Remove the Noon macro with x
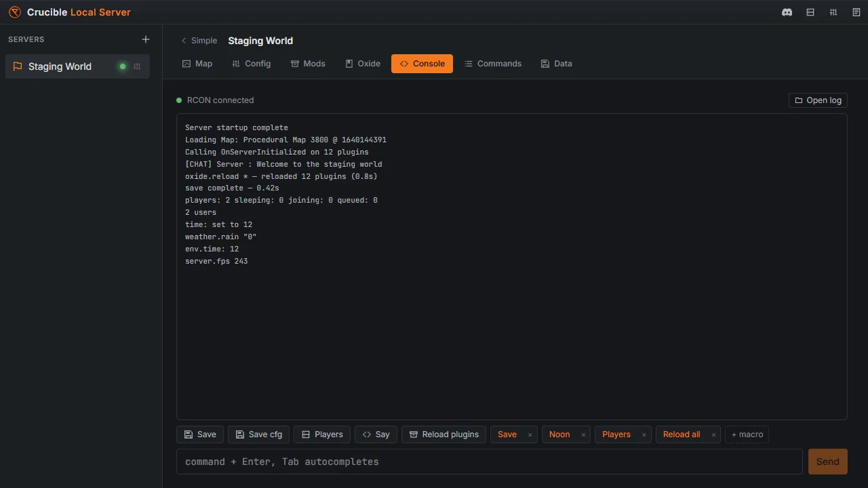 (x=583, y=434)
